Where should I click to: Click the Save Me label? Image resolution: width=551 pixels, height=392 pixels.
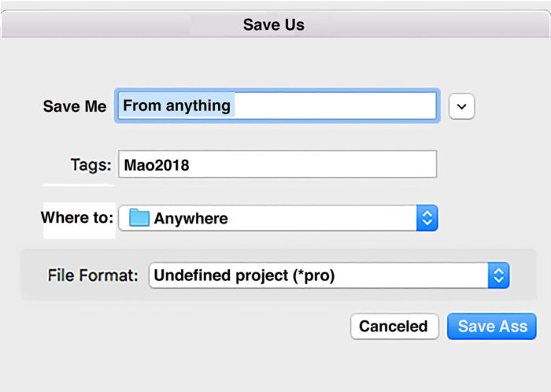(75, 106)
